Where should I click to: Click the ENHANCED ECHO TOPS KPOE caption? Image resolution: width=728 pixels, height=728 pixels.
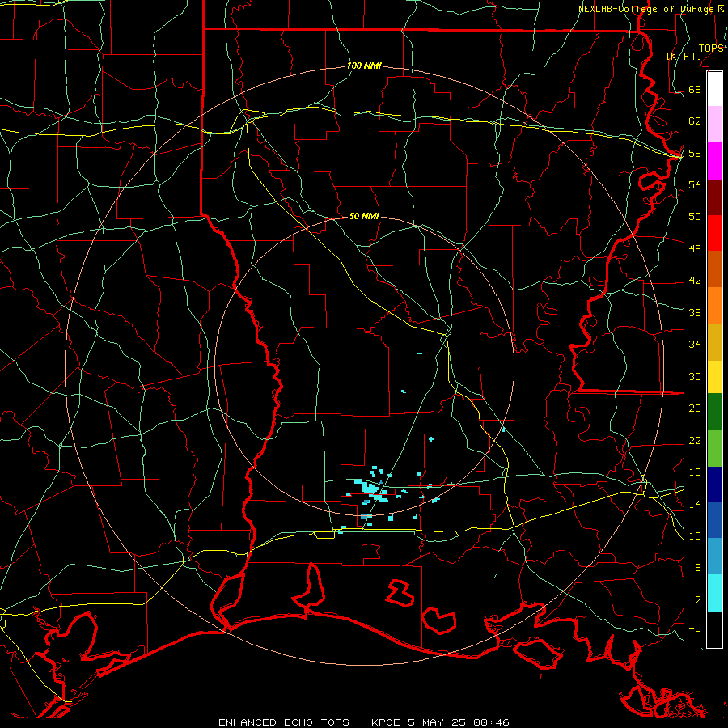[363, 722]
